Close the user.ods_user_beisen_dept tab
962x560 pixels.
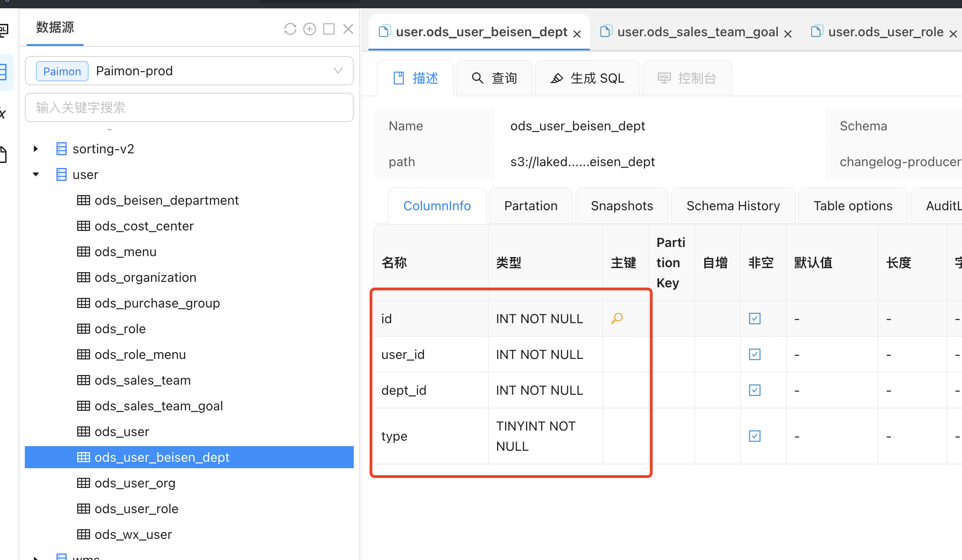point(577,34)
